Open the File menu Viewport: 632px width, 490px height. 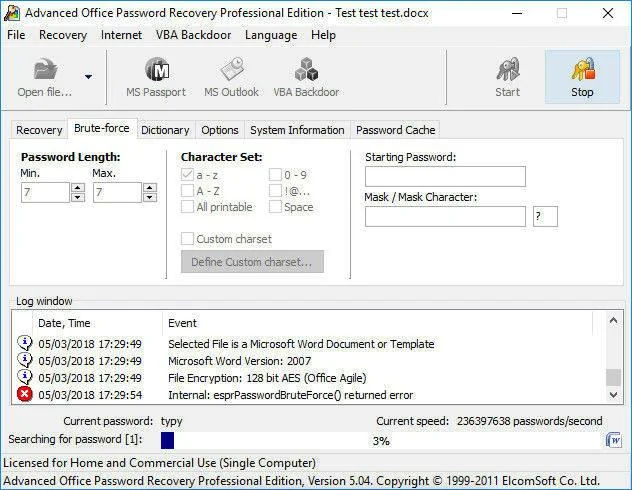click(16, 35)
